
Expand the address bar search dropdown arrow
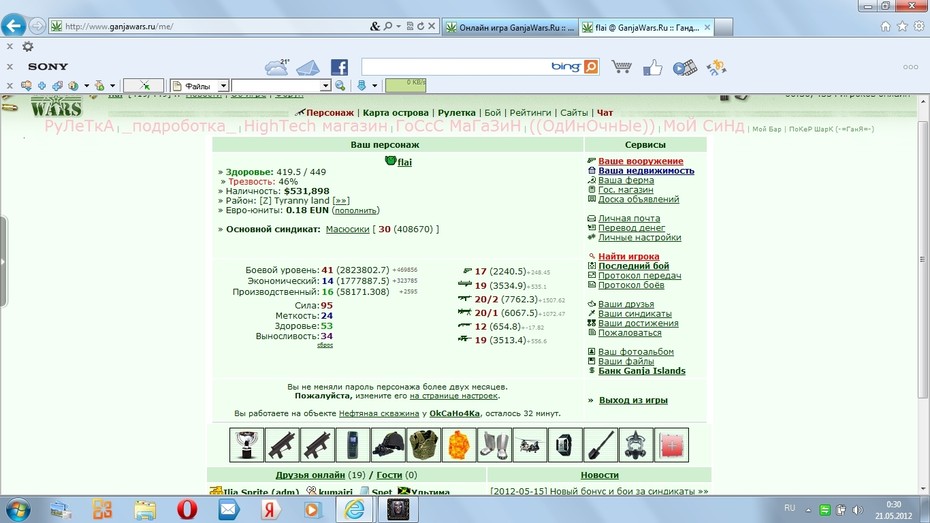click(x=398, y=26)
